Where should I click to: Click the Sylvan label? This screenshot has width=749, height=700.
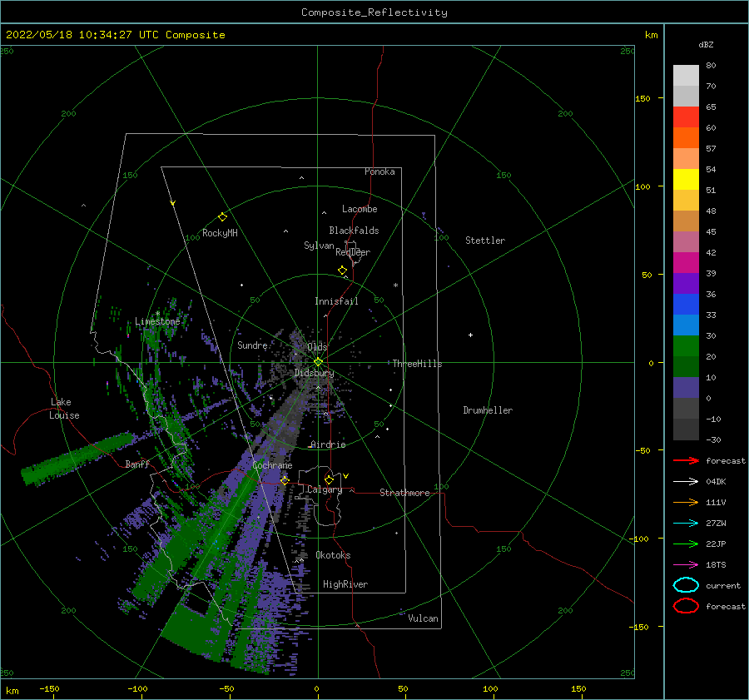(x=319, y=246)
